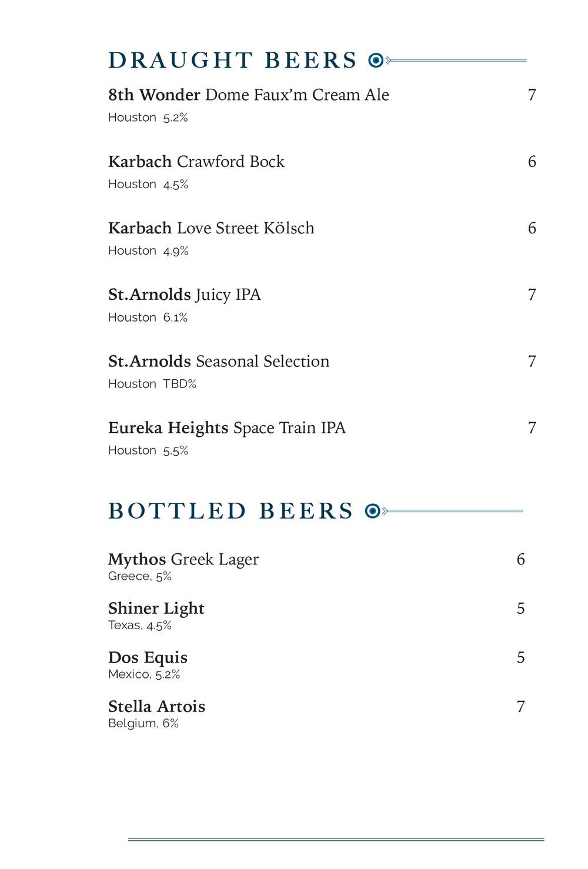This screenshot has width=588, height=869.
Task: Click the price of Karbach Crawford Bock
Action: tap(532, 162)
